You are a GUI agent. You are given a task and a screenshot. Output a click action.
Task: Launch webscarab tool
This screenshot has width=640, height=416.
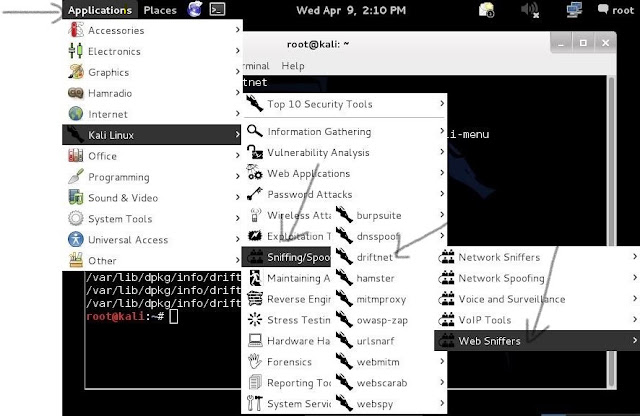(x=382, y=383)
